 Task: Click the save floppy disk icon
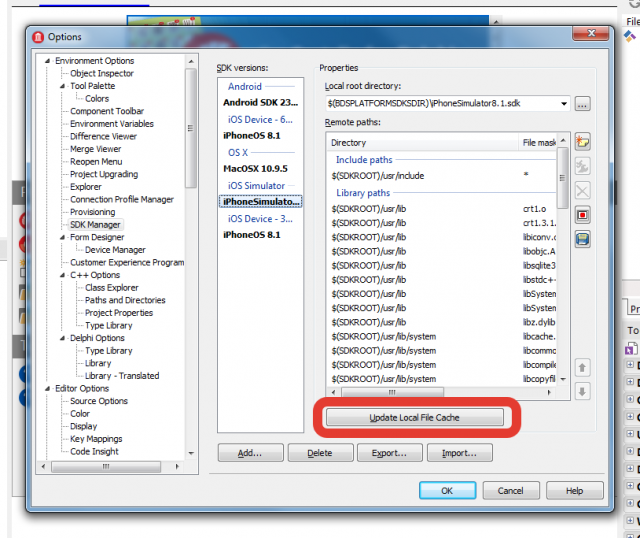click(582, 239)
